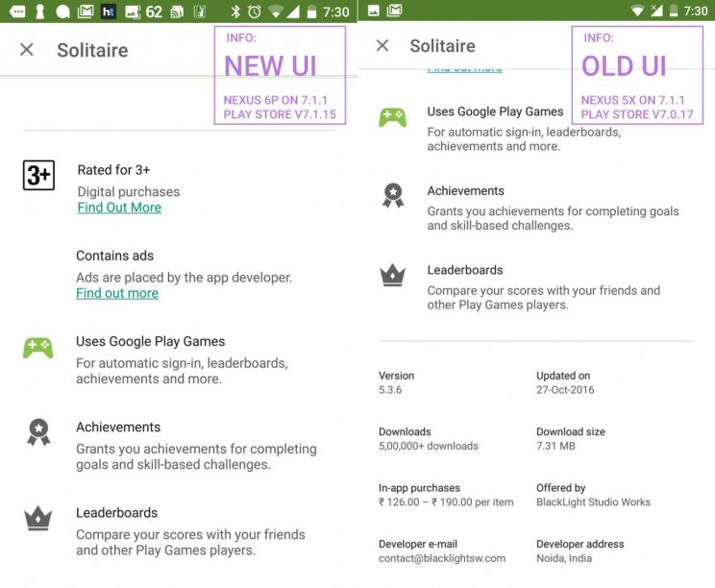Screen dimensions: 715x588
Task: Tap the cast icon in left status bar
Action: (x=177, y=12)
